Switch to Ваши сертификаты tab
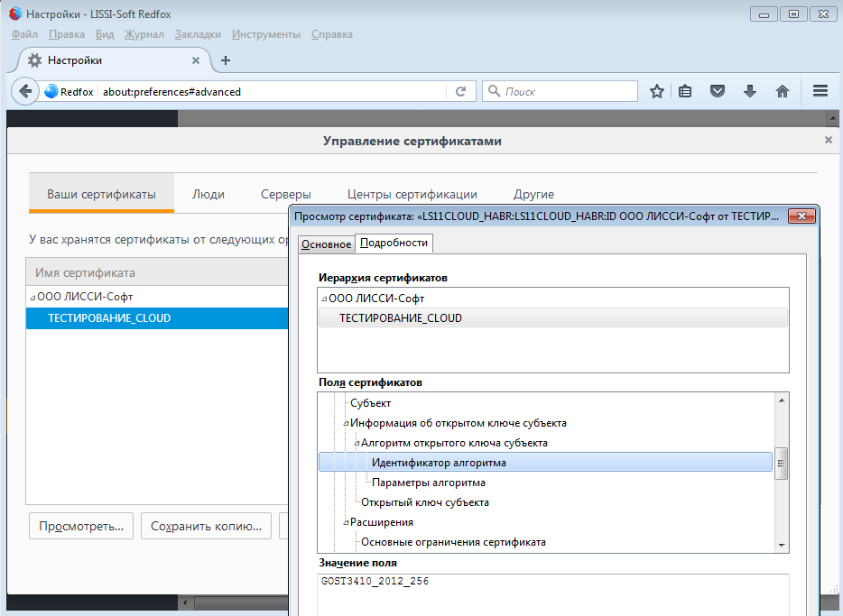The height and width of the screenshot is (616, 843). pyautogui.click(x=101, y=194)
